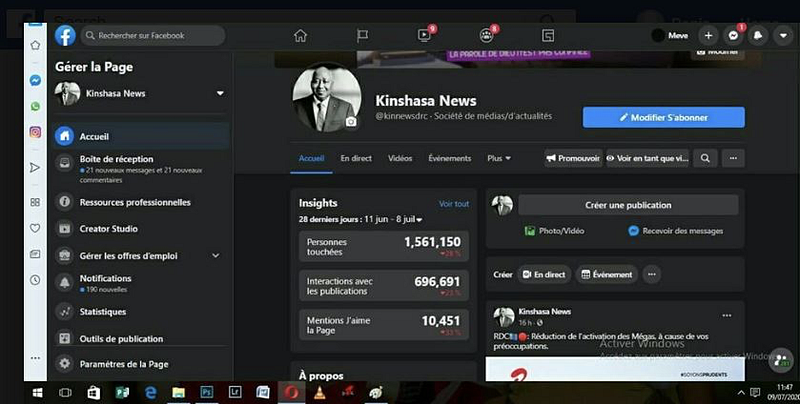
Task: Open the Kinshasa News post options dots
Action: 727,316
